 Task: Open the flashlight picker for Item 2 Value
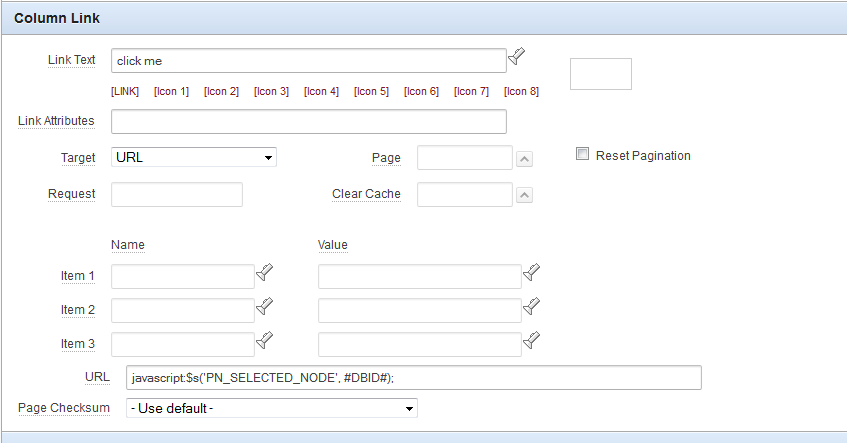coord(532,306)
